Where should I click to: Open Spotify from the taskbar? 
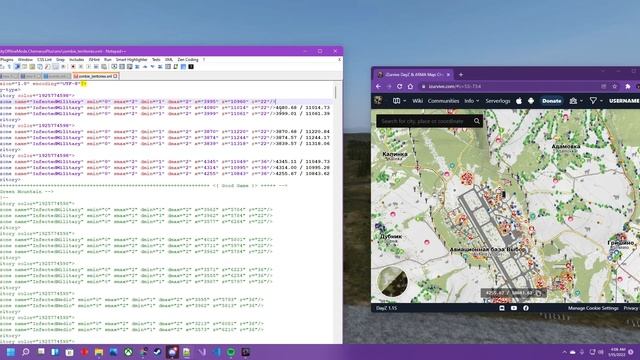231,352
